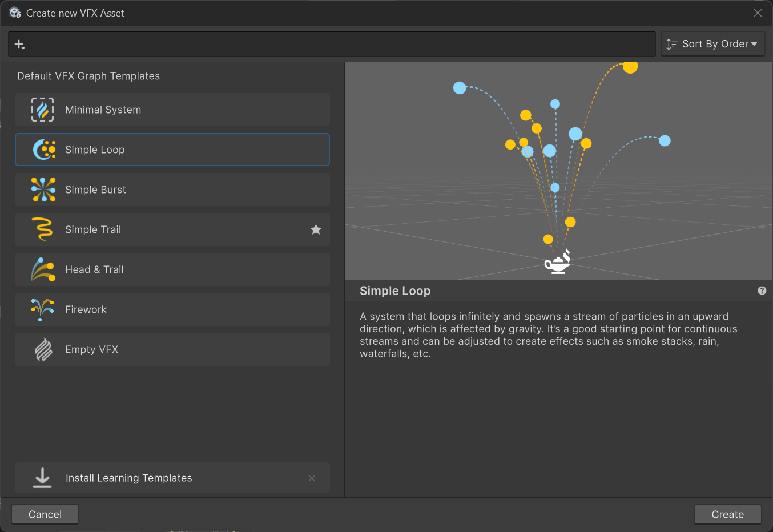This screenshot has height=532, width=773.
Task: Open help via the question mark icon
Action: click(x=762, y=291)
